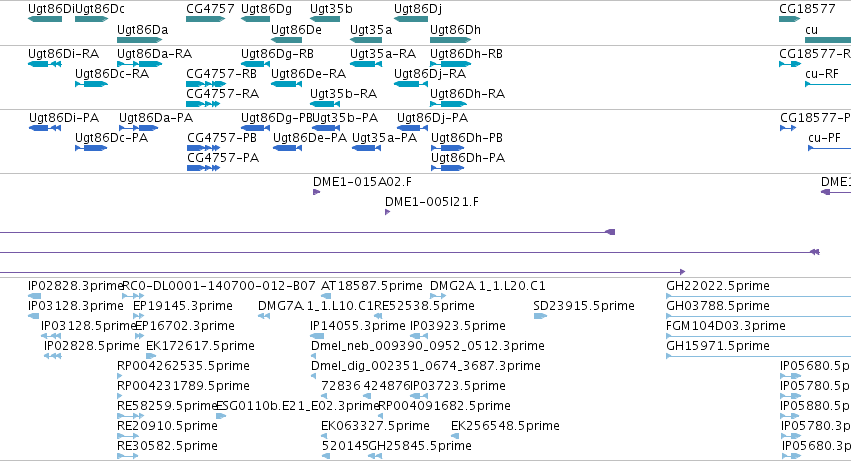Click the cu gene label
851x461 pixels.
(x=811, y=29)
